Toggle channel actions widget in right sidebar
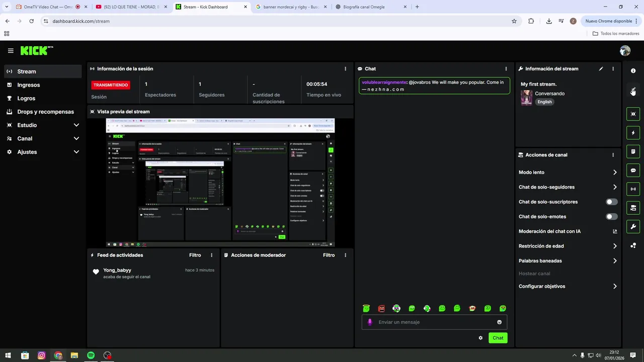The image size is (644, 362). (633, 208)
